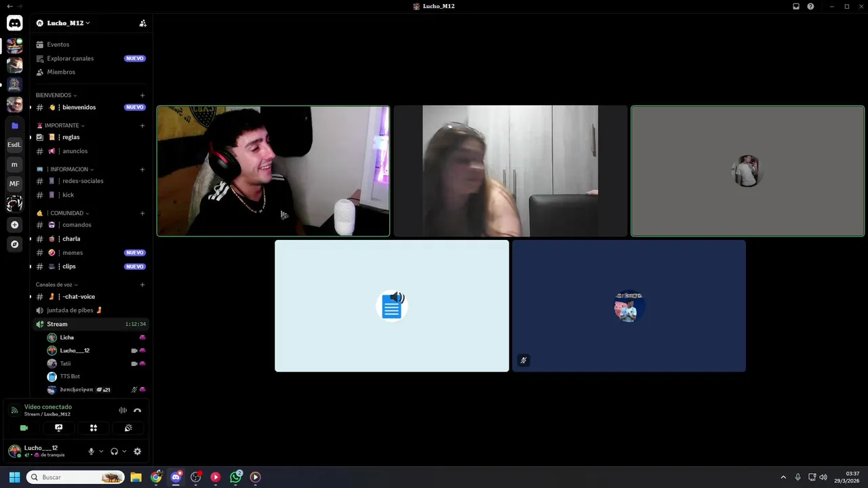Join the juntada de pibes voice channel
Screen dimensions: 868x488
pyautogui.click(x=90, y=310)
